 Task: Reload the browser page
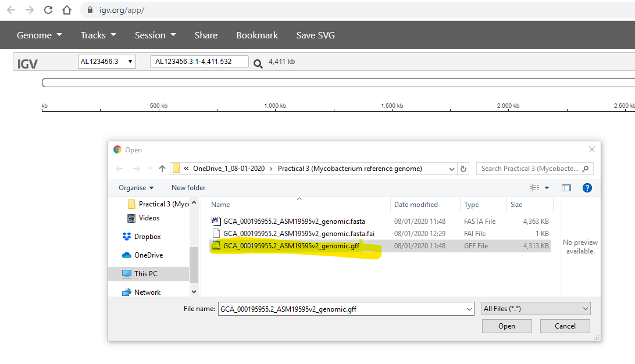(x=48, y=10)
